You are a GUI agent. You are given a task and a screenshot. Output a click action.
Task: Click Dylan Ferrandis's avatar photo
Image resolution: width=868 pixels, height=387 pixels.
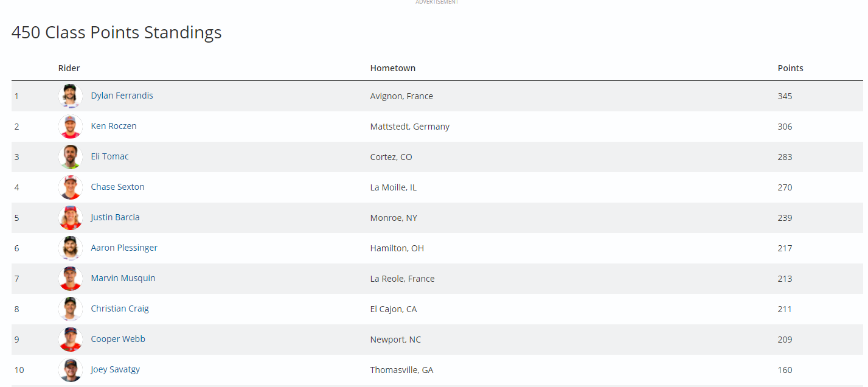coord(71,96)
